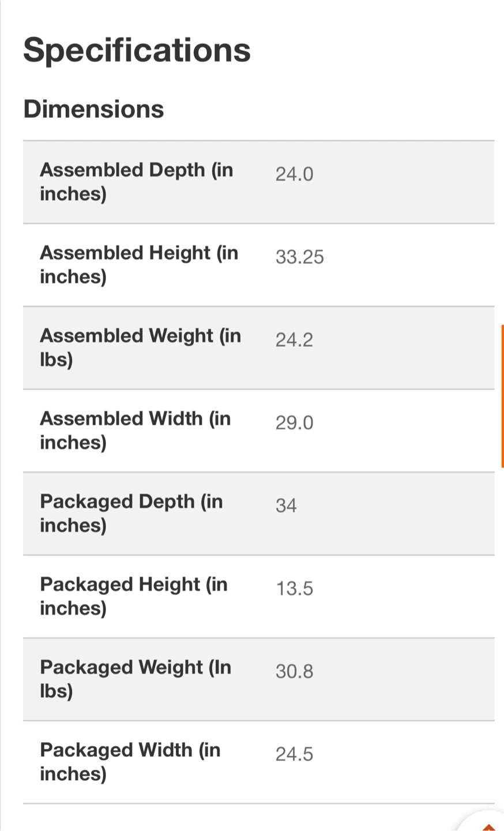
Task: Select the 33.25 assembled height value
Action: pos(299,257)
